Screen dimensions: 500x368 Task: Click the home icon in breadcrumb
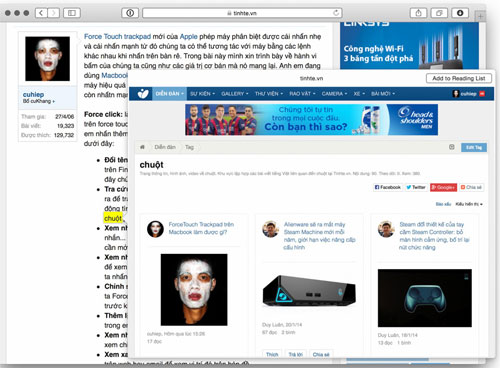[x=142, y=147]
